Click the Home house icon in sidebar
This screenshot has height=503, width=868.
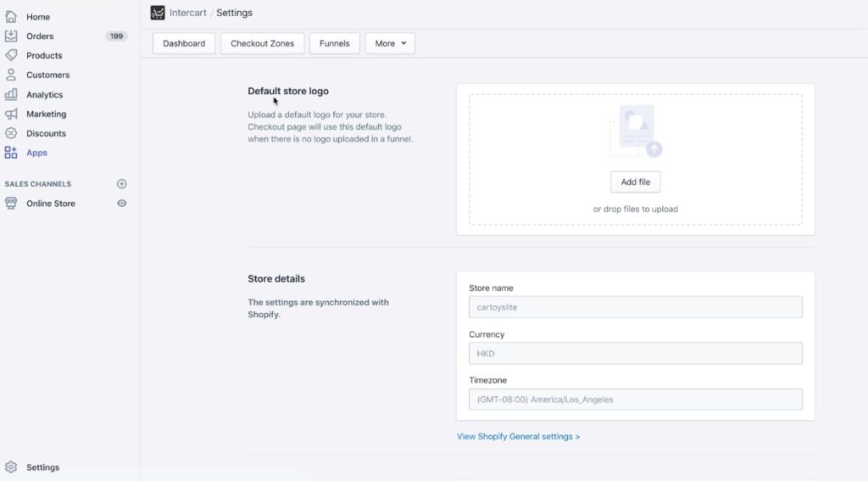pos(11,17)
